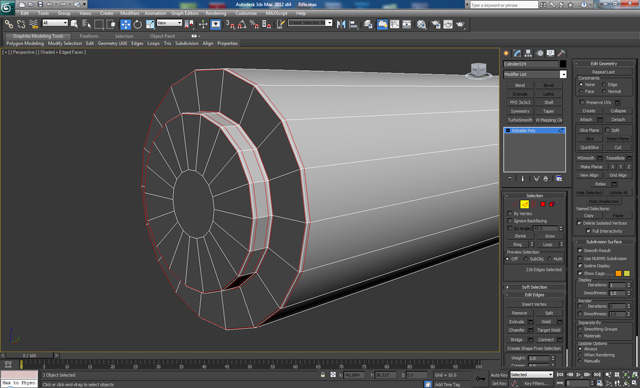This screenshot has width=640, height=388.
Task: Click the orange Show Cage color swatch
Action: (618, 273)
